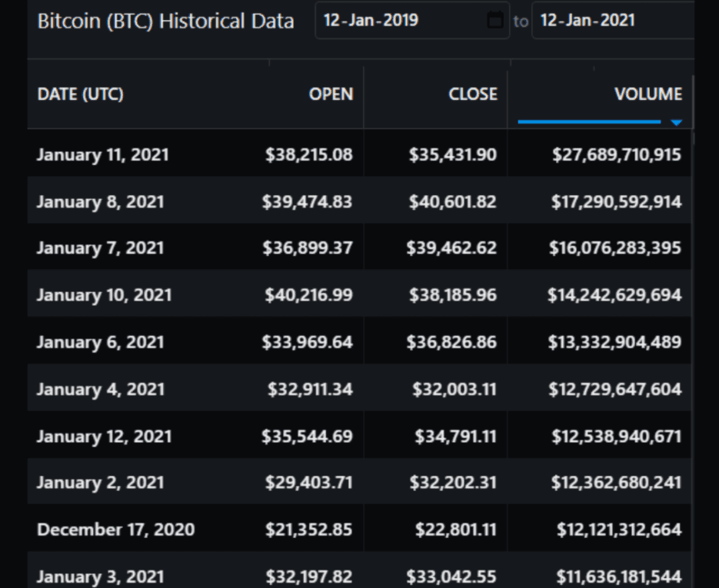Screen dimensions: 719x588
Task: Click volume value $12,362,680,241
Action: [616, 482]
